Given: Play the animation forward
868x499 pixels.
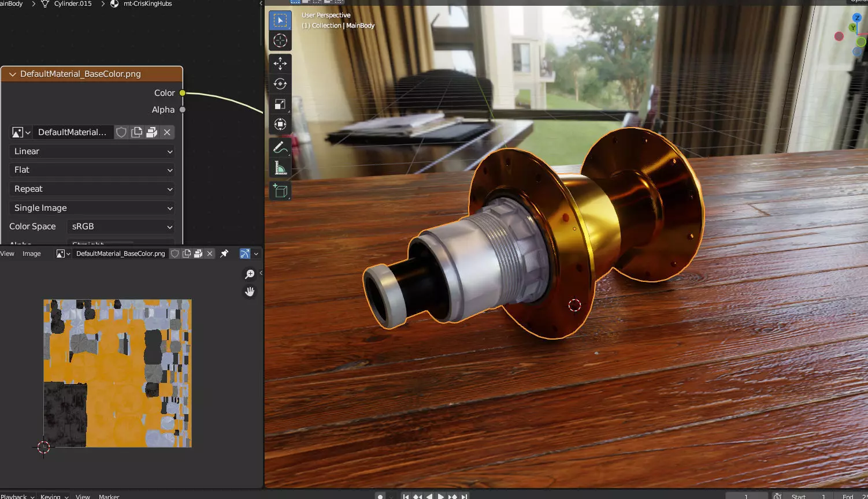Looking at the screenshot, I should tap(441, 496).
